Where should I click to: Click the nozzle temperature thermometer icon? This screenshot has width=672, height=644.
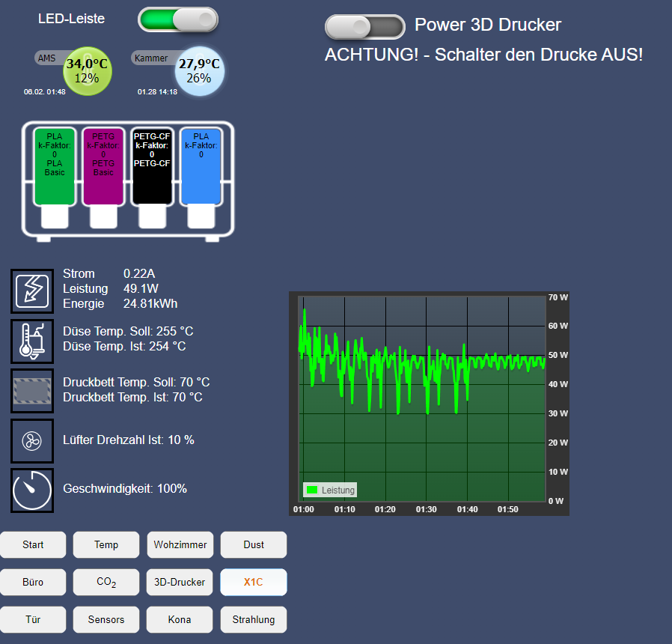pyautogui.click(x=32, y=341)
